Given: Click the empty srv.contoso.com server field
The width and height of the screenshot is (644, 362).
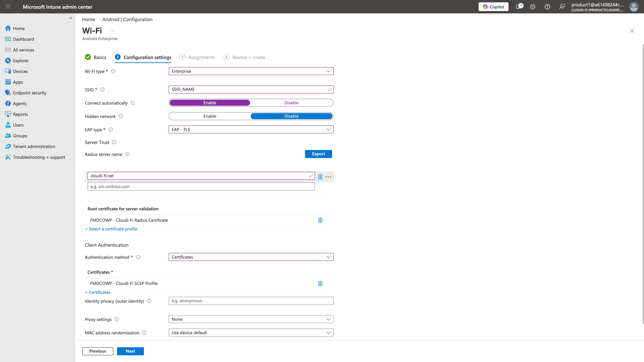Looking at the screenshot, I should click(x=201, y=187).
